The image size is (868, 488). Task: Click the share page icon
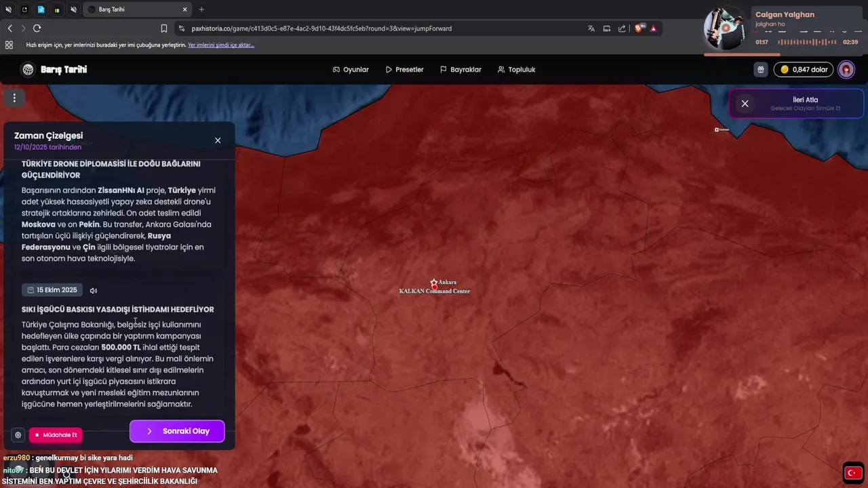tap(622, 28)
